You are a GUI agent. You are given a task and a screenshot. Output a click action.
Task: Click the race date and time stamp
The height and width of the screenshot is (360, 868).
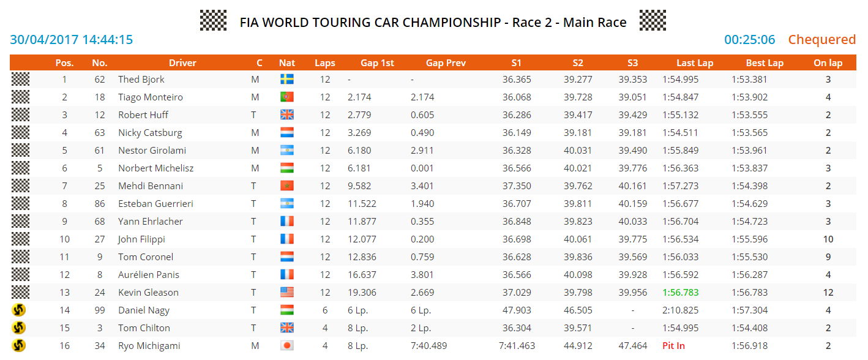coord(72,40)
